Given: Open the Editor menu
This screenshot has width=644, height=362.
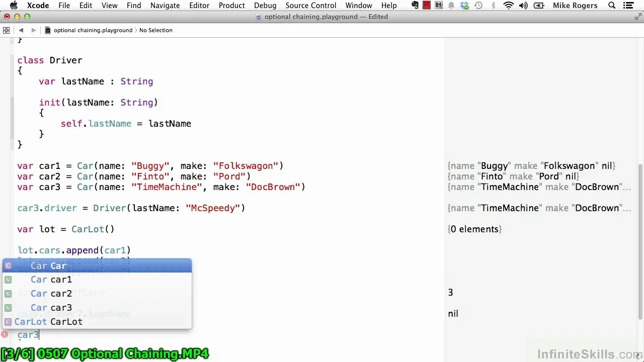Looking at the screenshot, I should (x=199, y=6).
